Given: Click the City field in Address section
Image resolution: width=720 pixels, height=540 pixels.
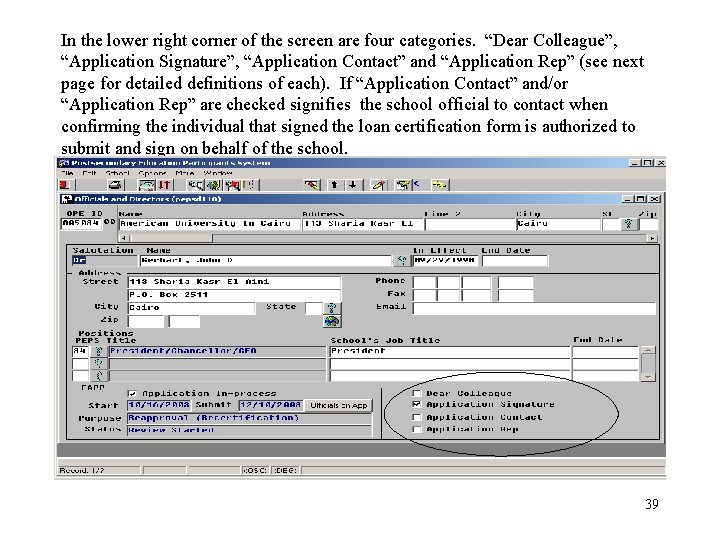Looking at the screenshot, I should [191, 308].
